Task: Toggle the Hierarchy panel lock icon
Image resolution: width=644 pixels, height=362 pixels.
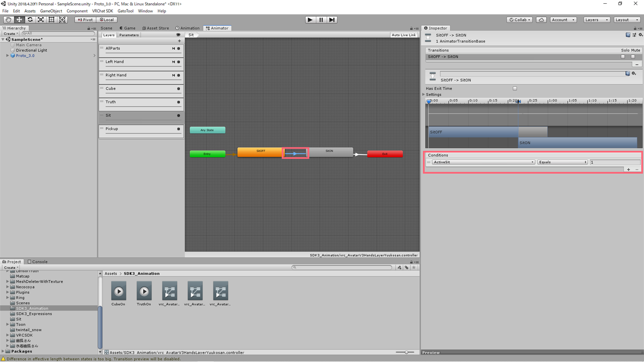Action: pos(90,28)
